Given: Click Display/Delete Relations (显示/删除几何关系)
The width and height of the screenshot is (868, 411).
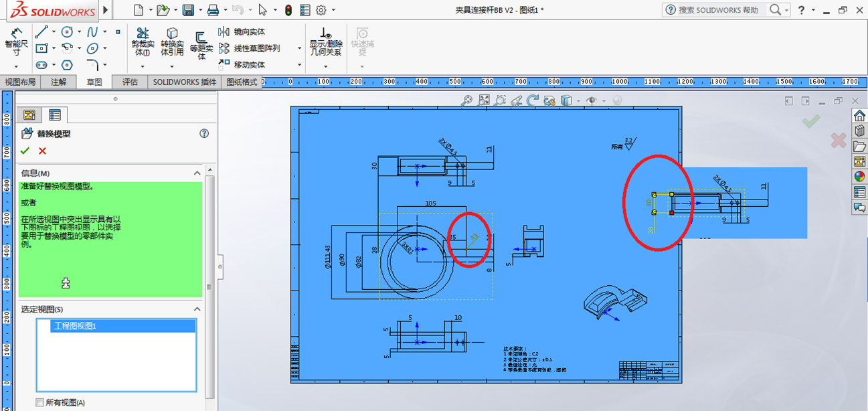Looking at the screenshot, I should 326,42.
